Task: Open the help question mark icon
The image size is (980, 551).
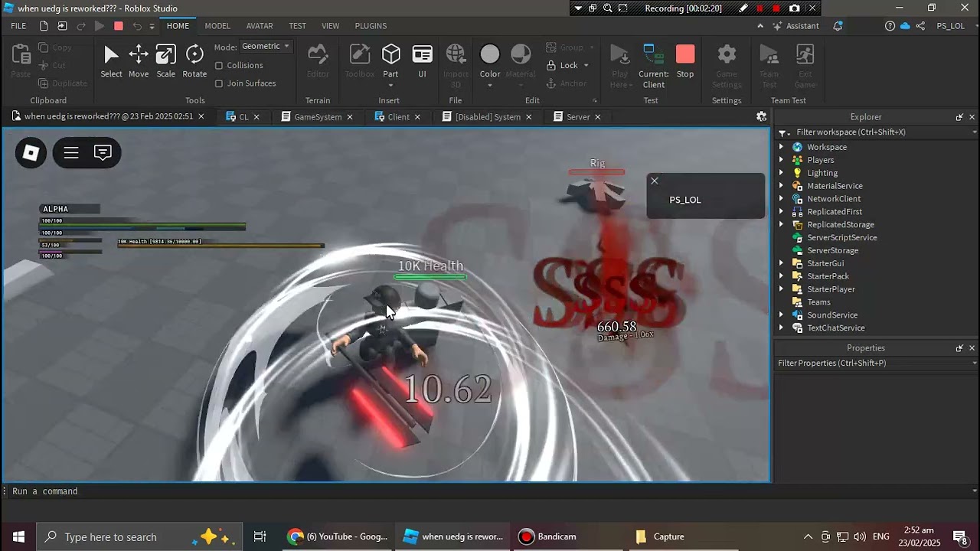Action: tap(890, 26)
